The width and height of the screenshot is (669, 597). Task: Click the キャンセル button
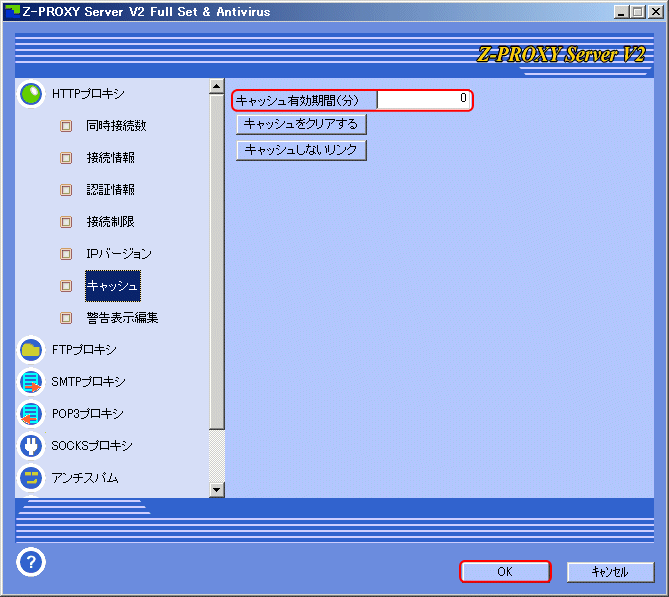tap(610, 572)
